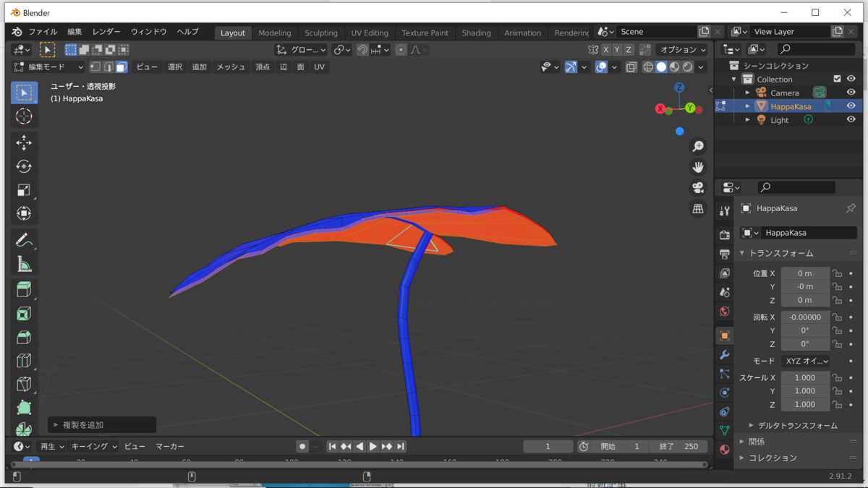
Task: Activate the 3D Cursor tool
Action: (x=24, y=116)
